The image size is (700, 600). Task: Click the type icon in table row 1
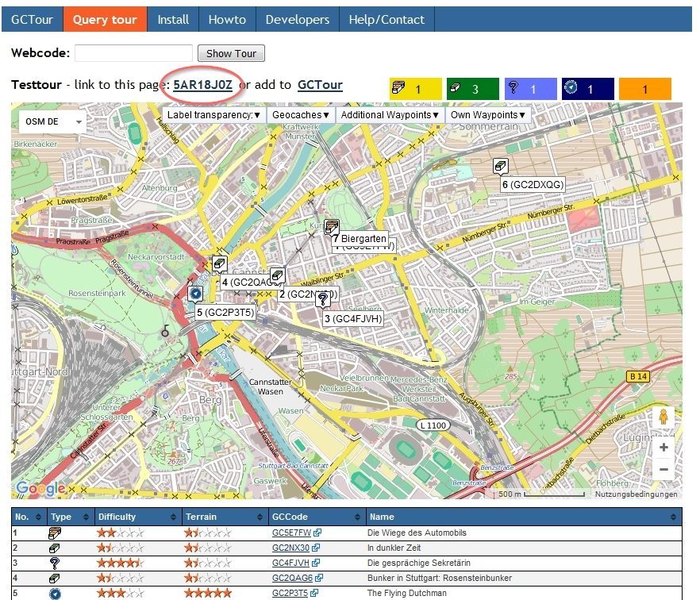(55, 533)
